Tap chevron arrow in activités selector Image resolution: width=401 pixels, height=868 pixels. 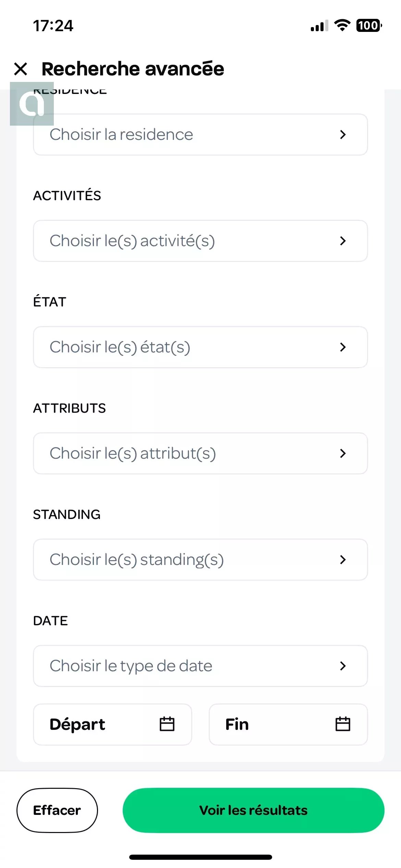(343, 241)
